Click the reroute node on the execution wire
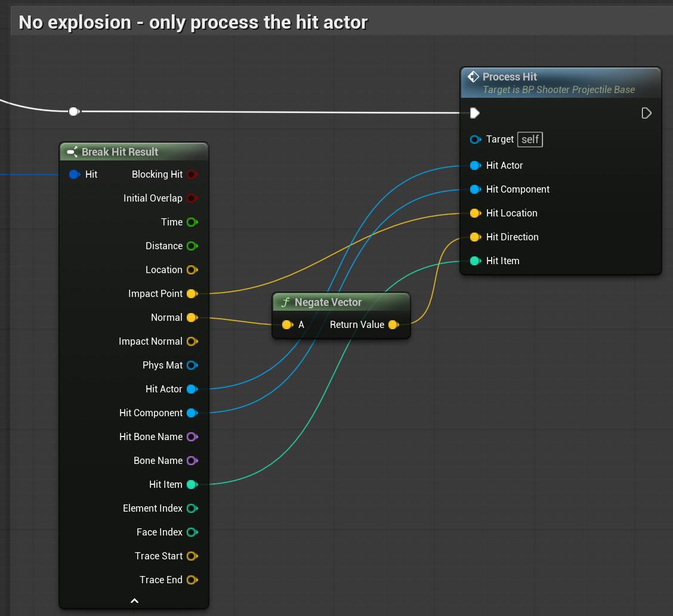The height and width of the screenshot is (616, 673). [x=73, y=112]
